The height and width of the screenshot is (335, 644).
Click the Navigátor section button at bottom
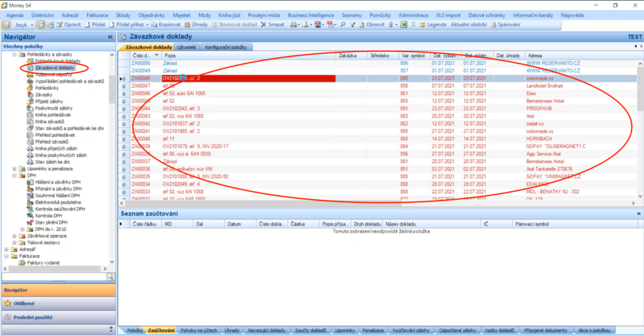point(58,290)
